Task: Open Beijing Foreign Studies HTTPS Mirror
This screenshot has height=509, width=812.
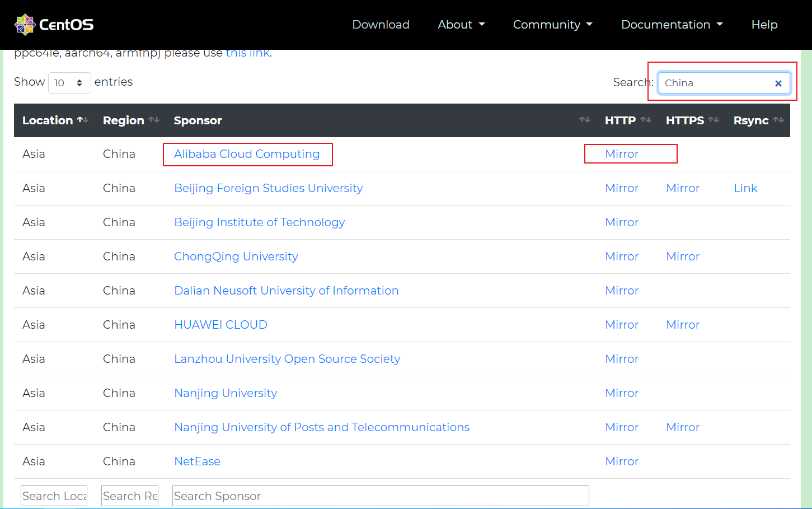Action: pyautogui.click(x=683, y=188)
